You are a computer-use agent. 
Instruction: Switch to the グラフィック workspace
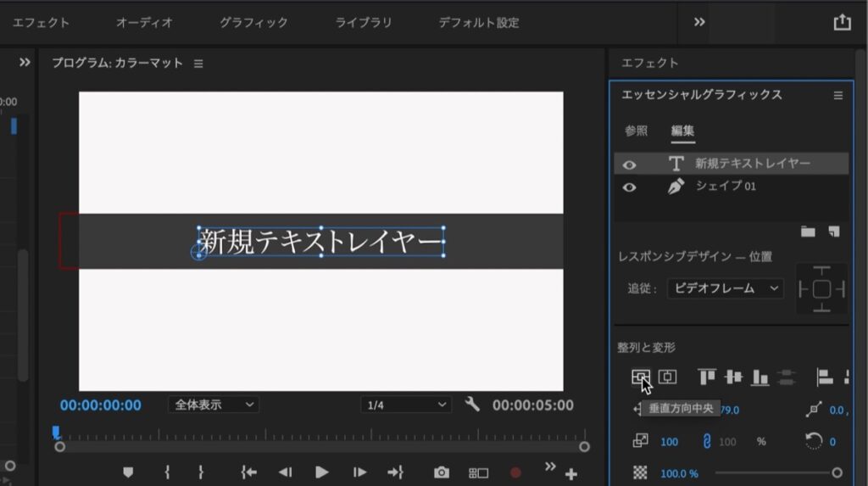253,23
